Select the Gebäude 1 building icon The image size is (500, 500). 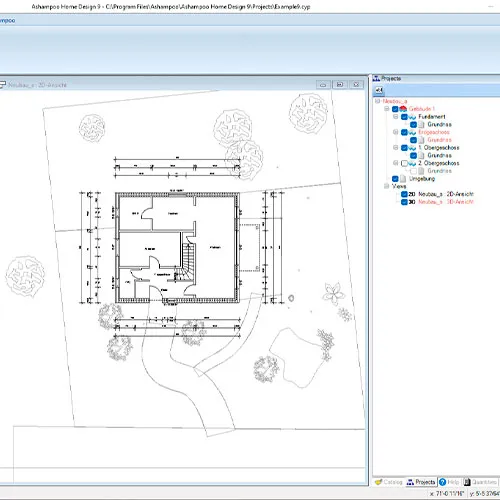403,109
